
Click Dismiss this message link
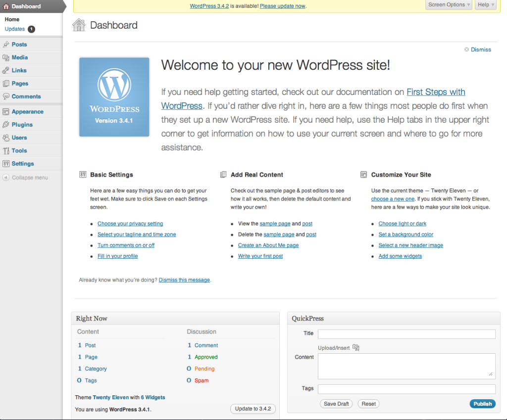pos(184,280)
